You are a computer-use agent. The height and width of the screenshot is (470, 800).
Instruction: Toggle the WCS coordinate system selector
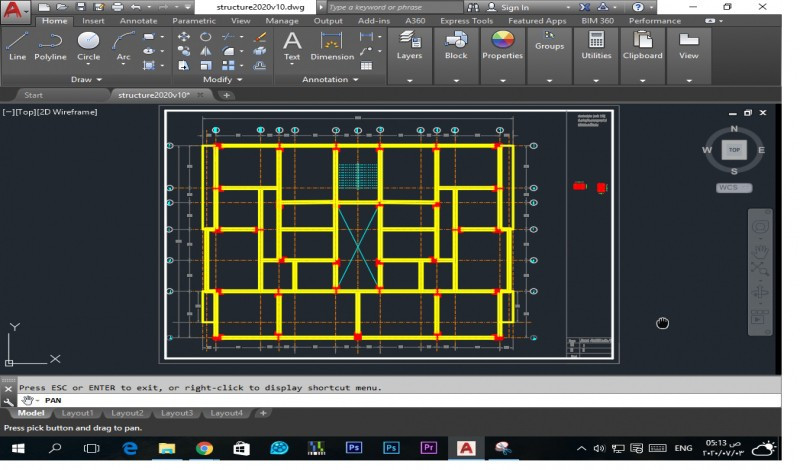(x=733, y=188)
